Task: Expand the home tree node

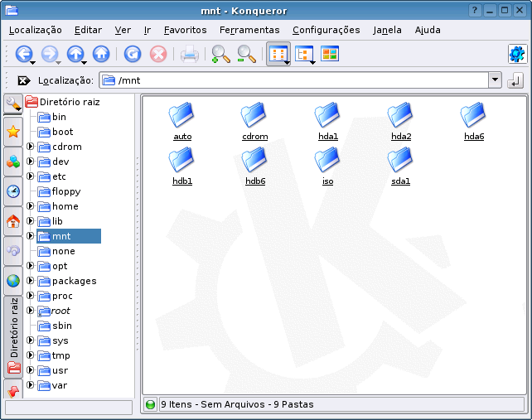Action: pos(30,206)
